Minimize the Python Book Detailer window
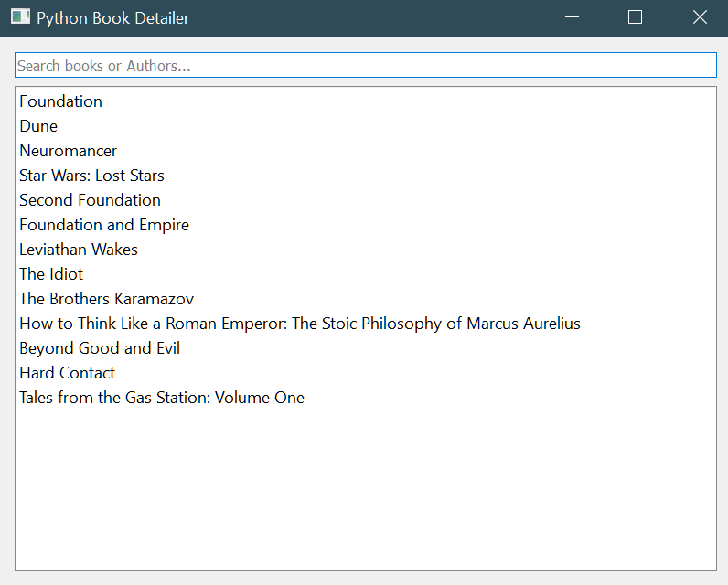This screenshot has height=585, width=728. (573, 17)
